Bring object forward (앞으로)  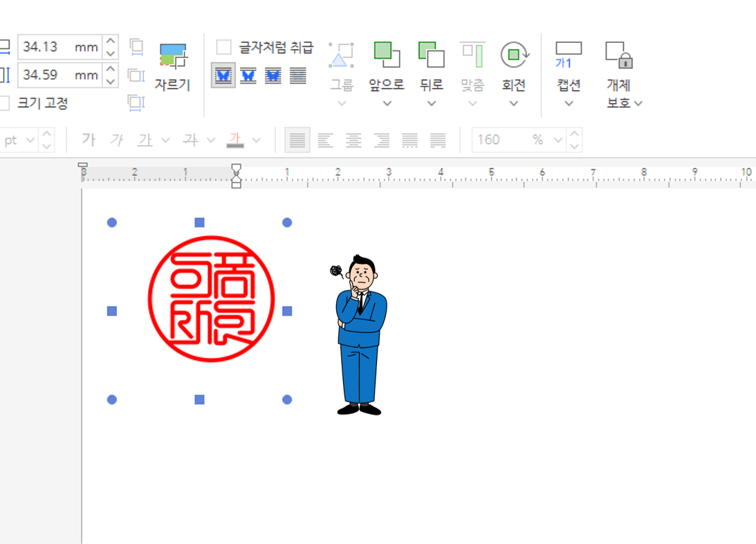coord(387,67)
